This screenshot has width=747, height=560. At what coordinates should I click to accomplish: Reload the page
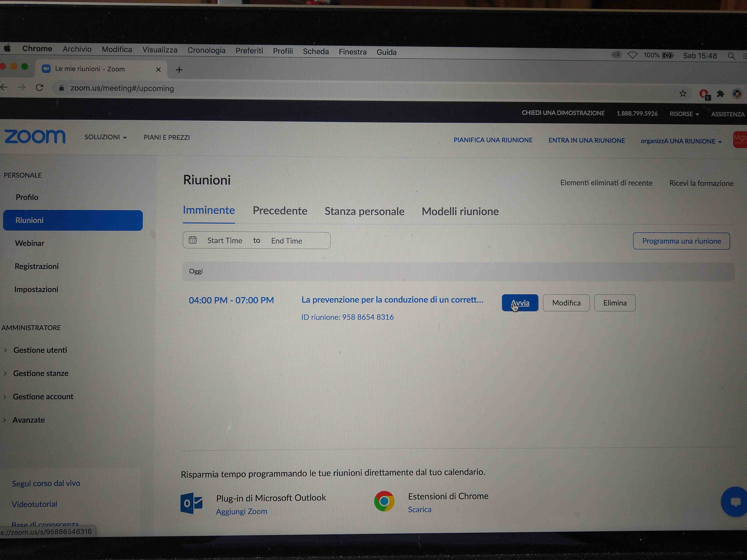[40, 88]
